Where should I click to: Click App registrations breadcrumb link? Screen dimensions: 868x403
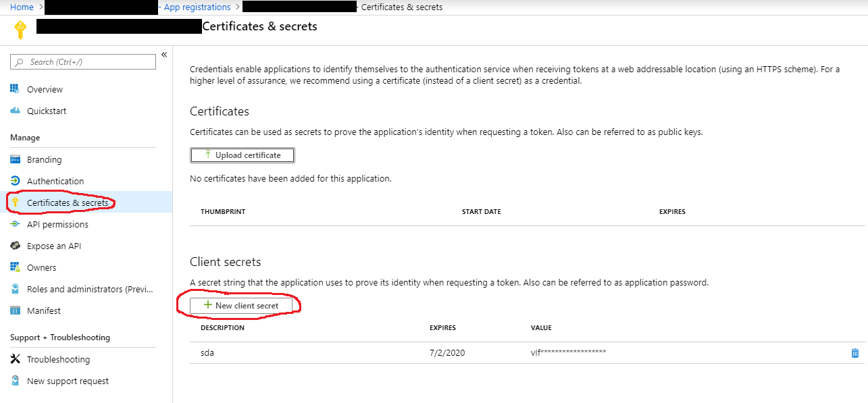197,7
